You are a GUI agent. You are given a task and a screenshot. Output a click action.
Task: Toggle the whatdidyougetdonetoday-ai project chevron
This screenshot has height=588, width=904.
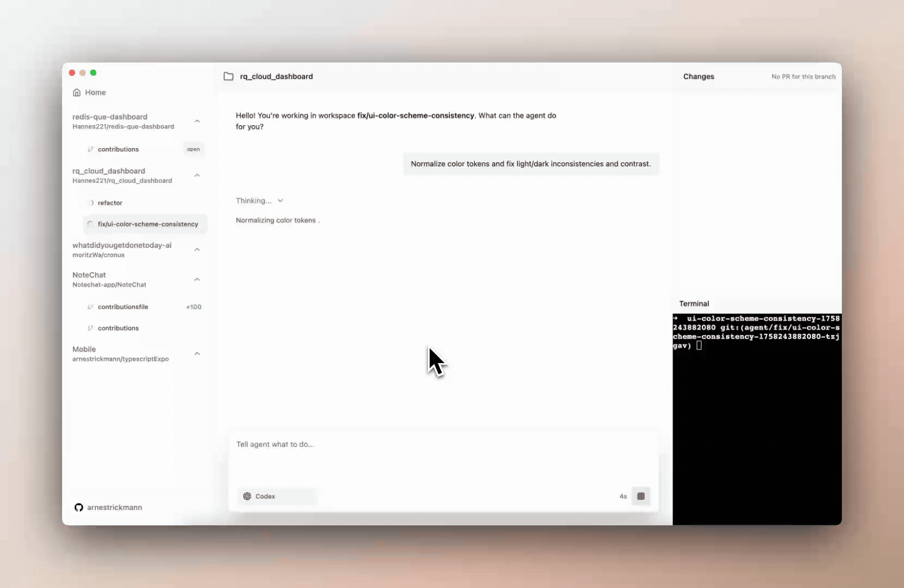pyautogui.click(x=197, y=250)
